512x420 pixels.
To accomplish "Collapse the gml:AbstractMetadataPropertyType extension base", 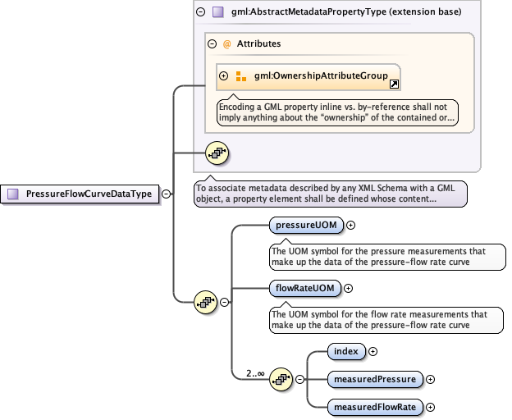I will point(200,12).
